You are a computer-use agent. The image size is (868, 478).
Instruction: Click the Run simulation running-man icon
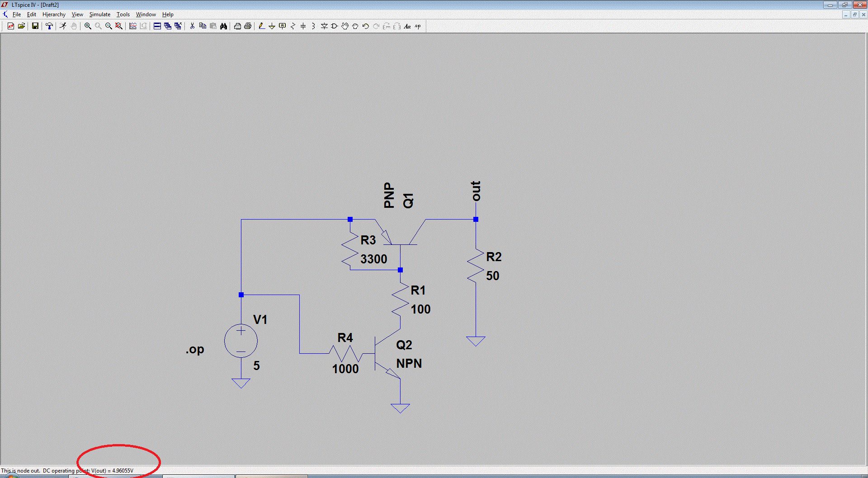pyautogui.click(x=63, y=26)
